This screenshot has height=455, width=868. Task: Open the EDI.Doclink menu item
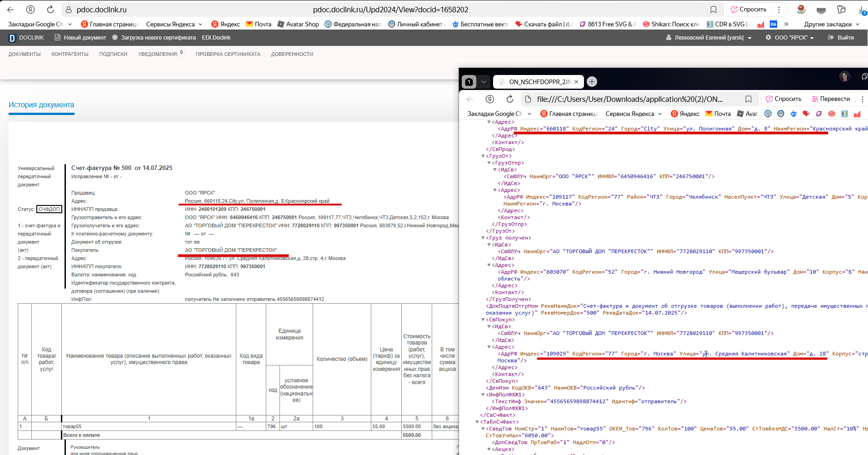click(216, 38)
